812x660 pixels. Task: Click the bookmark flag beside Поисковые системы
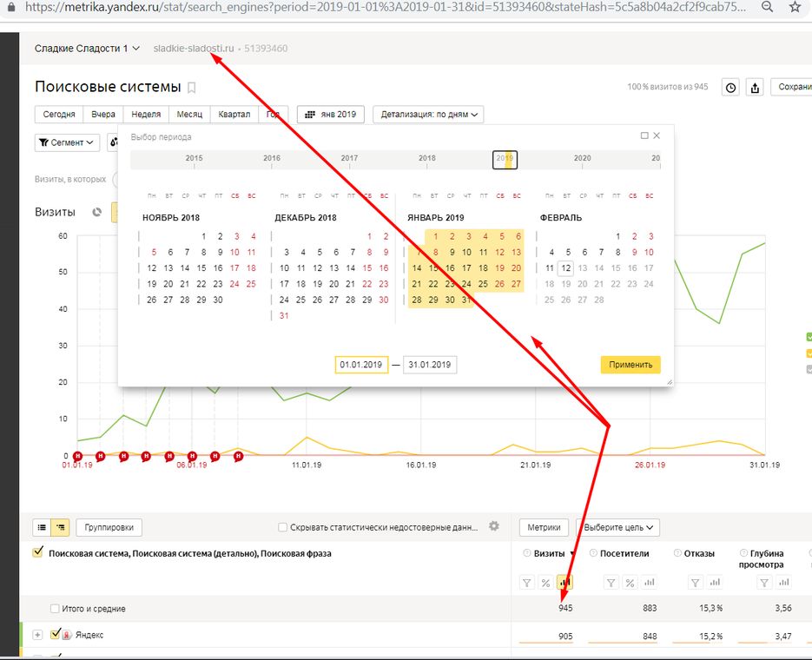(192, 88)
